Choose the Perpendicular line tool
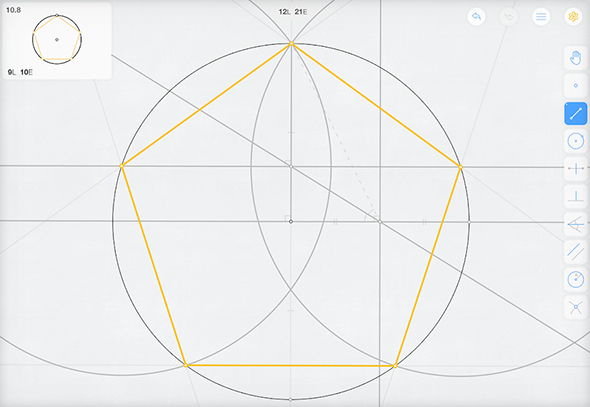 pyautogui.click(x=575, y=197)
